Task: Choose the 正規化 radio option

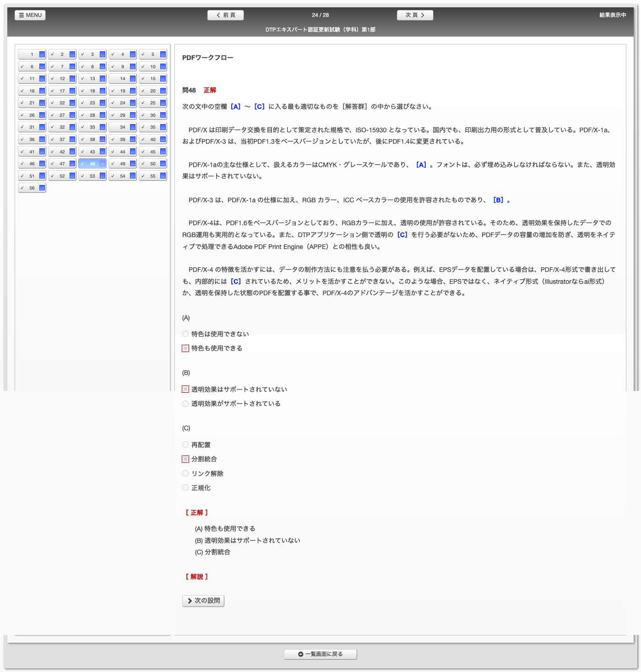Action: tap(185, 488)
